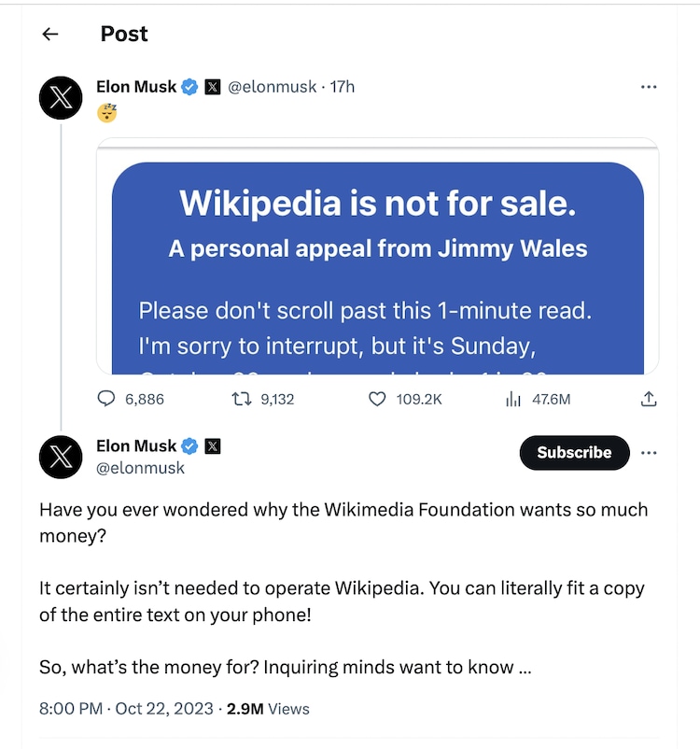Click the @elonmusk handle under the lower name
This screenshot has height=749, width=700.
tap(141, 468)
